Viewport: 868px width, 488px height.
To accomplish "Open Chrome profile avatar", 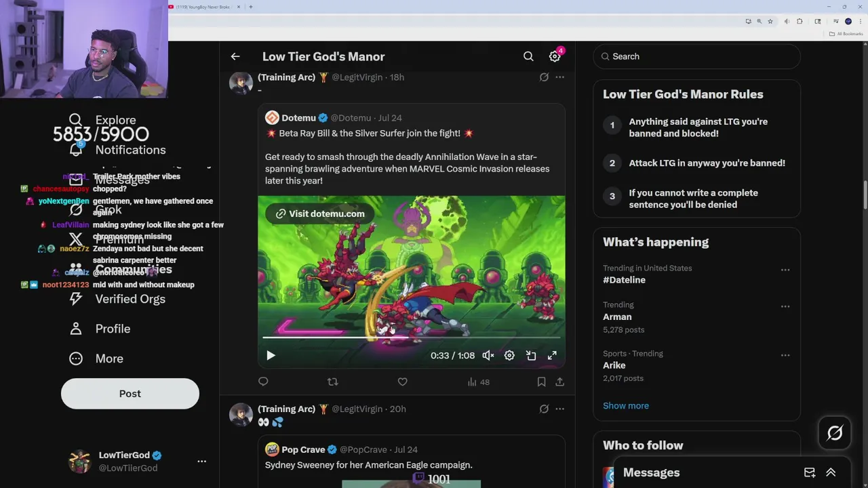I will click(848, 22).
